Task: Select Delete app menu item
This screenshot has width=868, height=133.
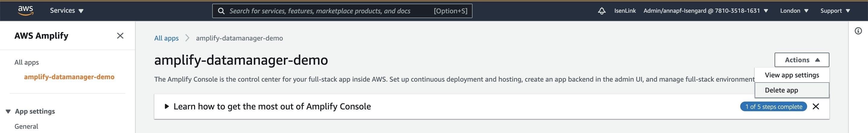Action: [791, 90]
